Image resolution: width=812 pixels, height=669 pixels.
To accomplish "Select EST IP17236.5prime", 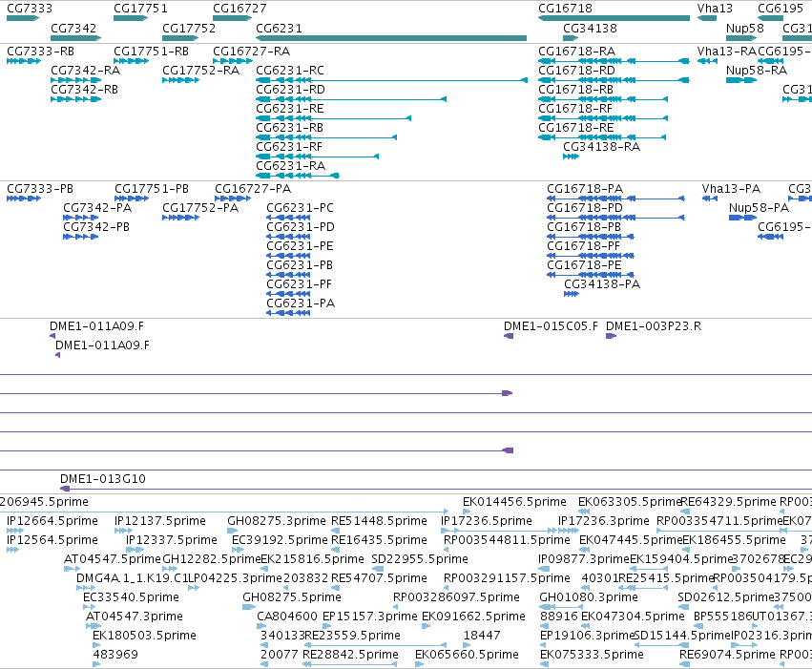I will (487, 521).
